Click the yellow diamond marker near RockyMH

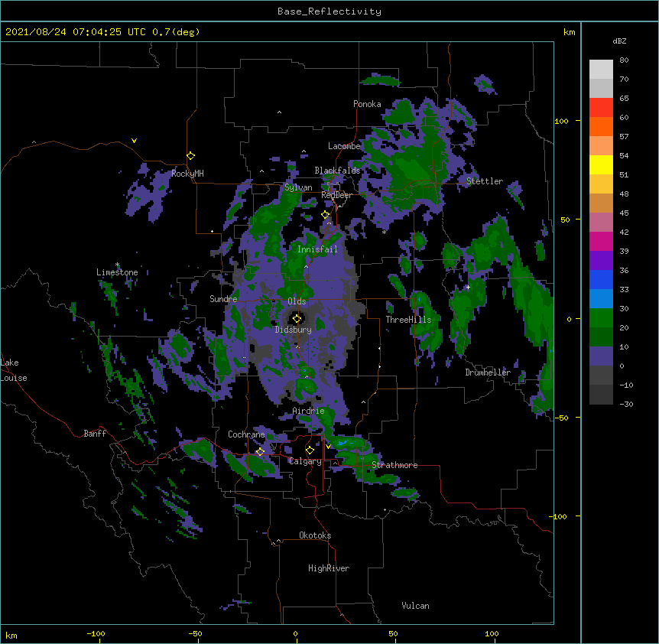(191, 156)
